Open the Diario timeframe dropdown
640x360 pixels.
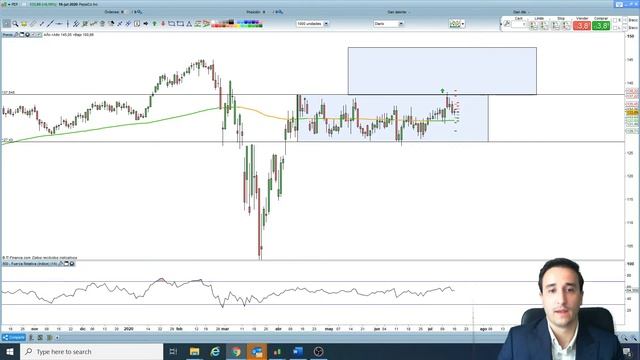tap(388, 24)
